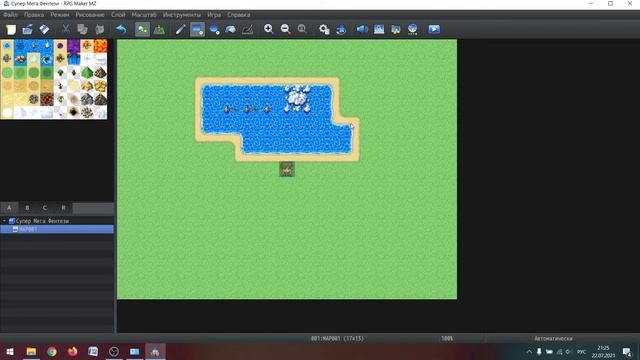Switch to Map editing mode icon
The image size is (640, 360).
(142, 29)
